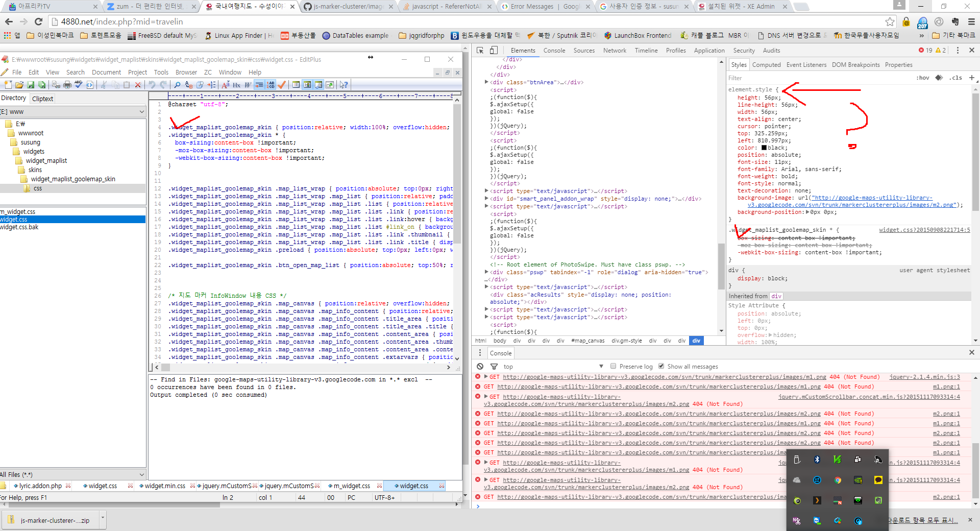Toggle the .cls class editor
The height and width of the screenshot is (531, 980).
pyautogui.click(x=955, y=78)
